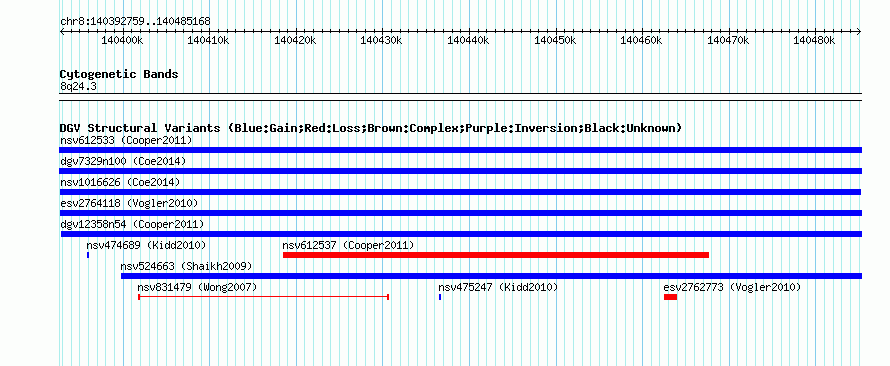Open the dgv7329n100 (Coe2014) variant label
The width and height of the screenshot is (890, 366).
coord(123,161)
